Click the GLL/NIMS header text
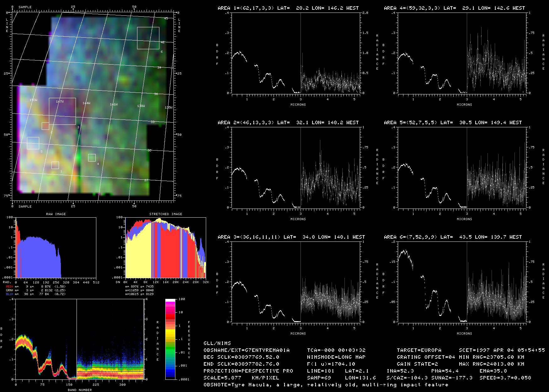The height and width of the screenshot is (392, 549). [x=217, y=343]
